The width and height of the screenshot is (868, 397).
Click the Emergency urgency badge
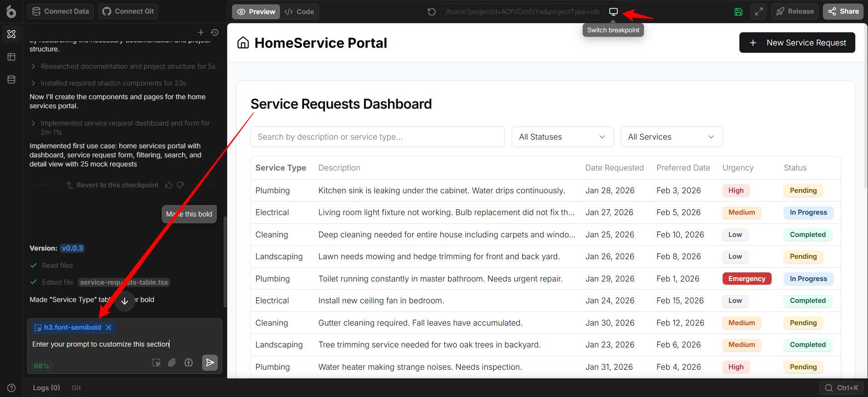point(747,279)
